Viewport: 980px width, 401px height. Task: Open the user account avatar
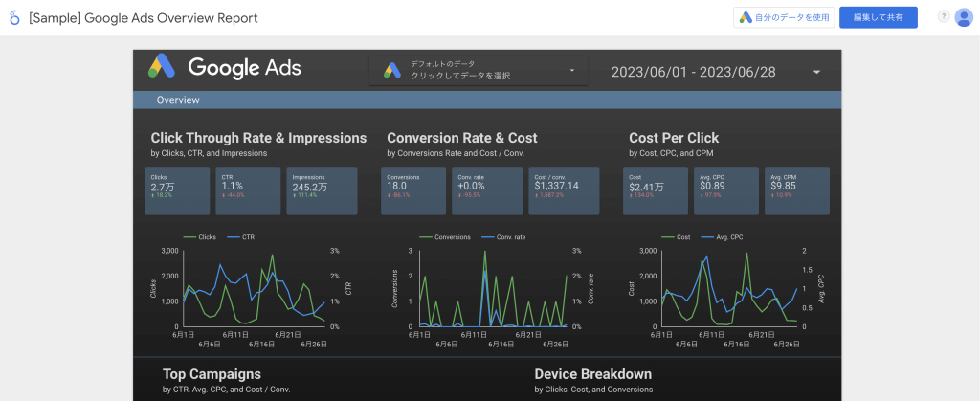964,17
